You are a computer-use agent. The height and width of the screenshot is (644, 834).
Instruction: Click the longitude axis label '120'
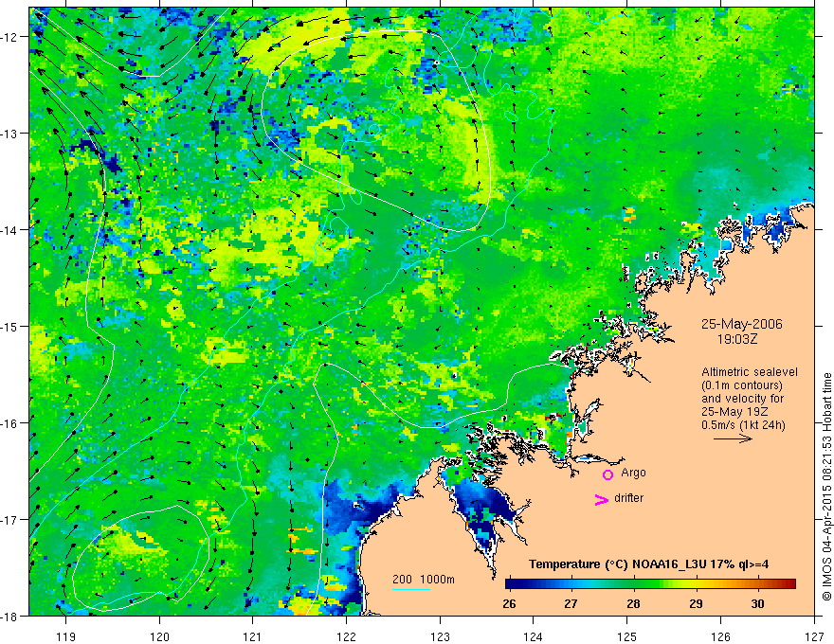pos(159,636)
